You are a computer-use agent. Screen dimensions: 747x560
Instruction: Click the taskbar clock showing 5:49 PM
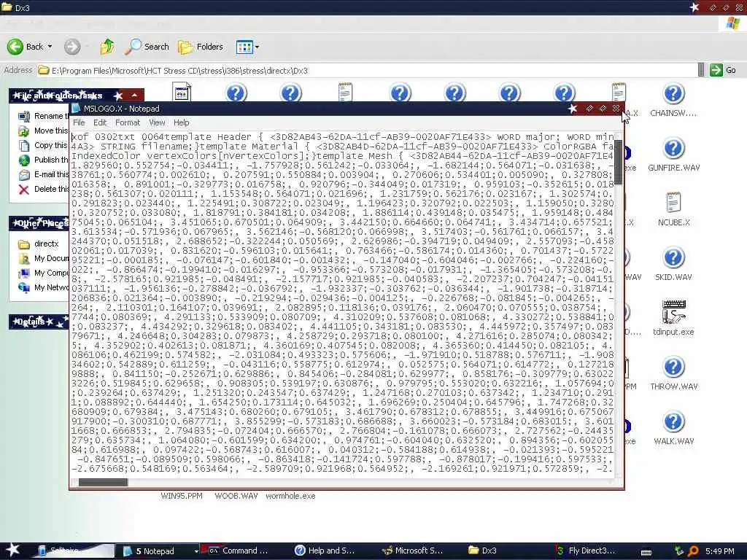click(719, 551)
